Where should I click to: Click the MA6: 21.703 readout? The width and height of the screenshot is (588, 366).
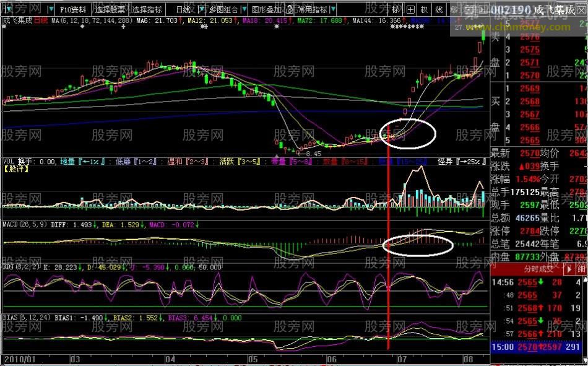click(157, 20)
